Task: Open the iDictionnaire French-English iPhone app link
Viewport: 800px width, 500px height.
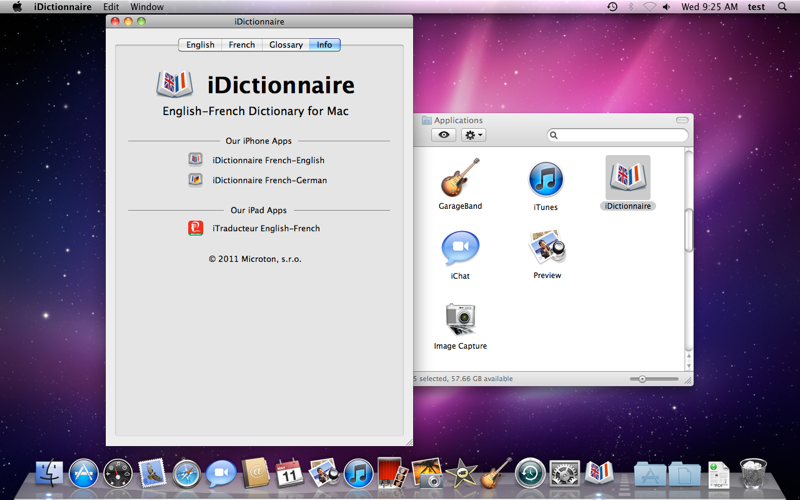Action: (x=268, y=160)
